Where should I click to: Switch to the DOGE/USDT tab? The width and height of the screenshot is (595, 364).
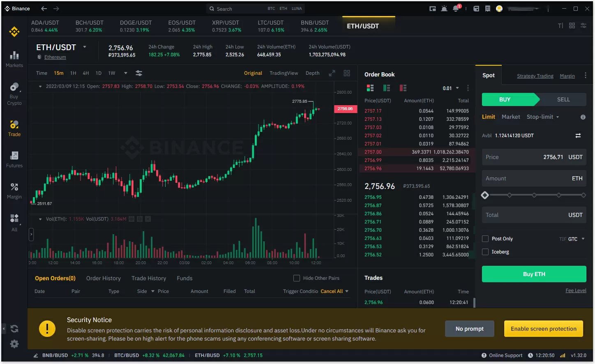click(136, 26)
